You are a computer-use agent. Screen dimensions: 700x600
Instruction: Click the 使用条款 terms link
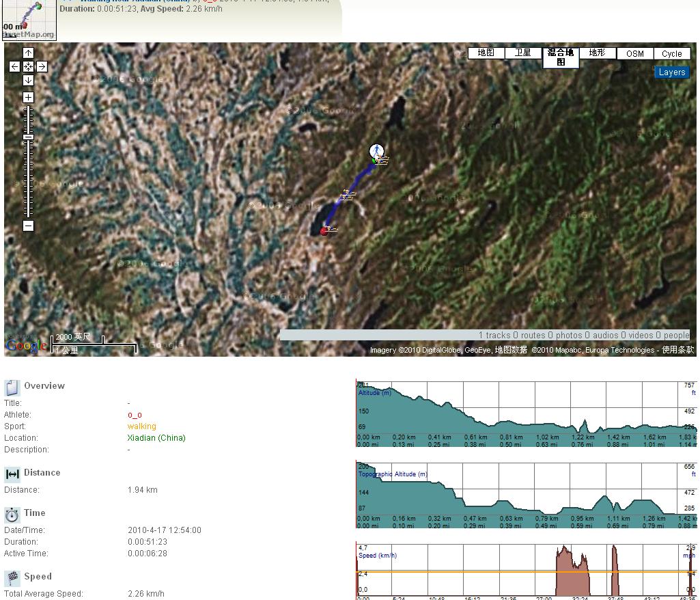678,350
